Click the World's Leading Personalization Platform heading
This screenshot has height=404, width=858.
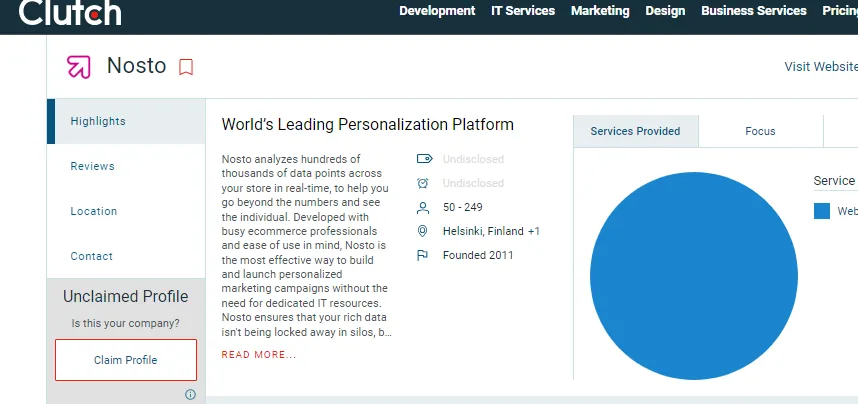368,125
